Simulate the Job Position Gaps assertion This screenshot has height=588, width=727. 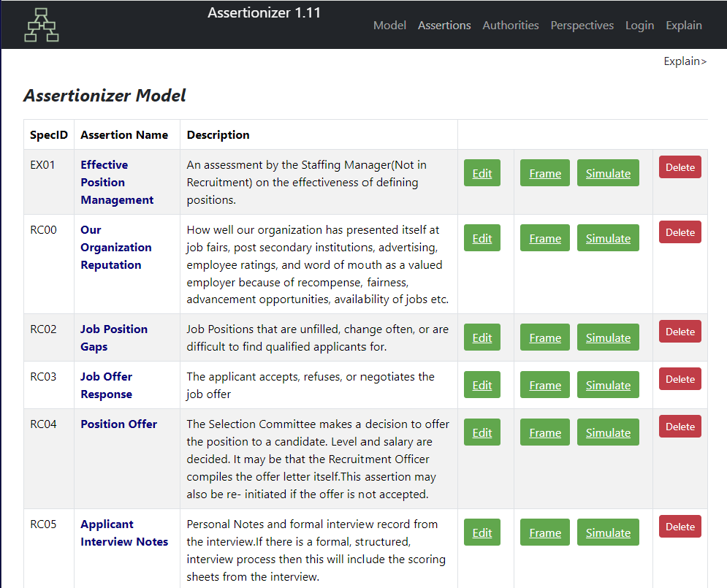coord(608,337)
